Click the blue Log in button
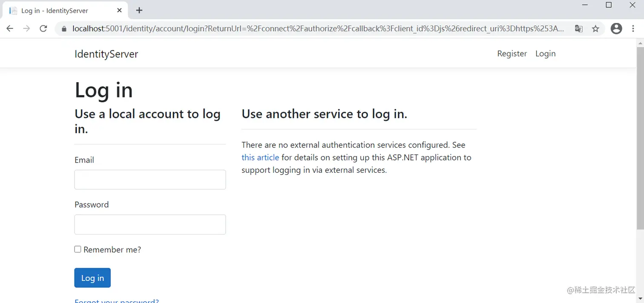Image resolution: width=644 pixels, height=303 pixels. tap(92, 278)
